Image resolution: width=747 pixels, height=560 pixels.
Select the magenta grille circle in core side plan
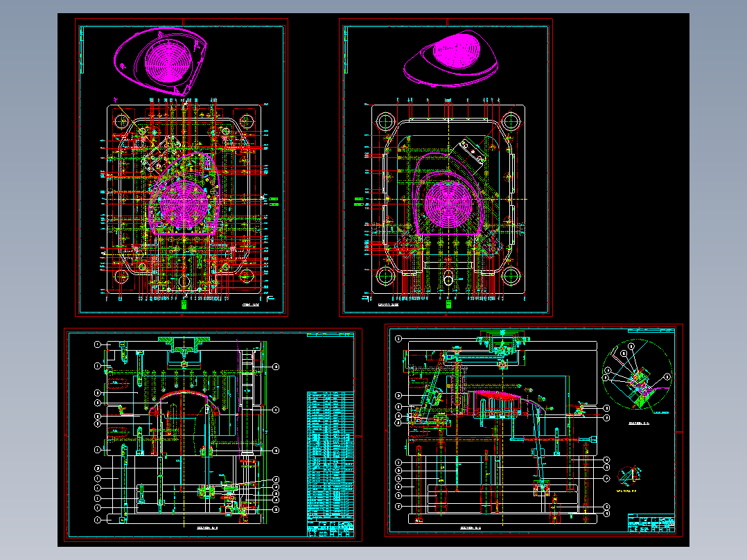tap(184, 204)
